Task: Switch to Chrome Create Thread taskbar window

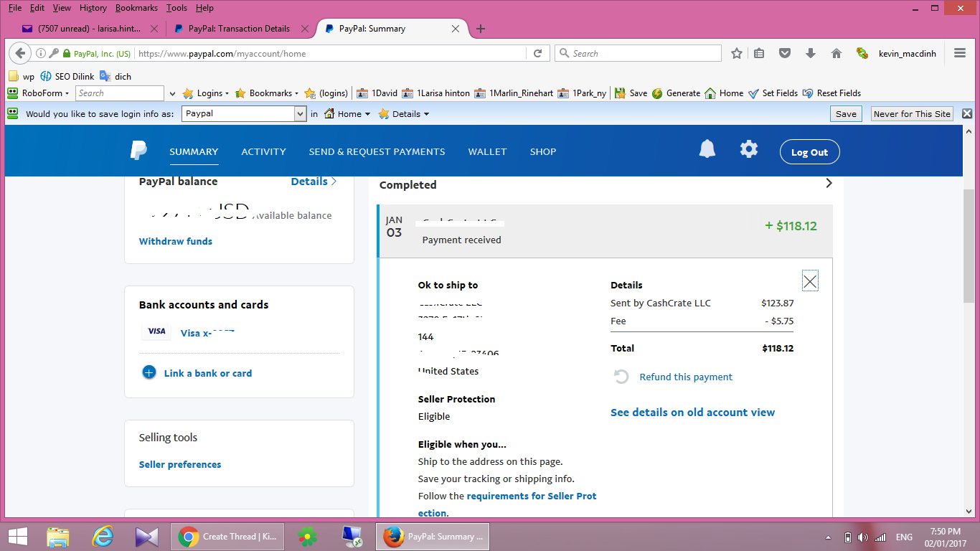Action: 228,537
